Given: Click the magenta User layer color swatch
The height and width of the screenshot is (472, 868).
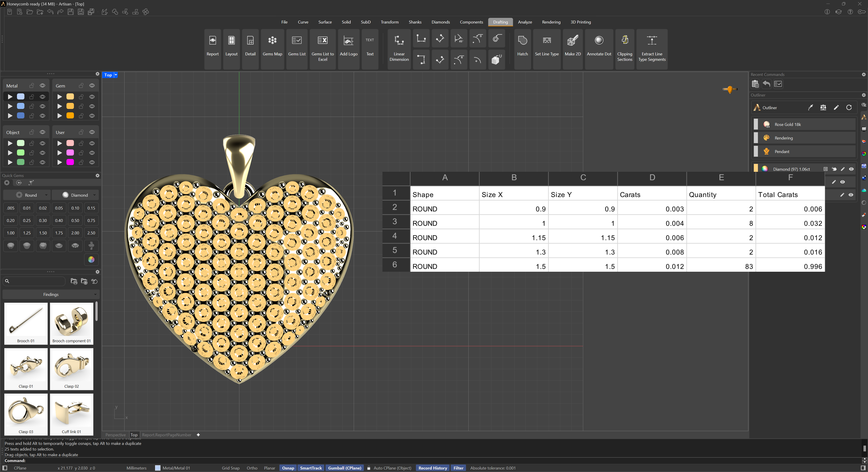Looking at the screenshot, I should pyautogui.click(x=70, y=162).
